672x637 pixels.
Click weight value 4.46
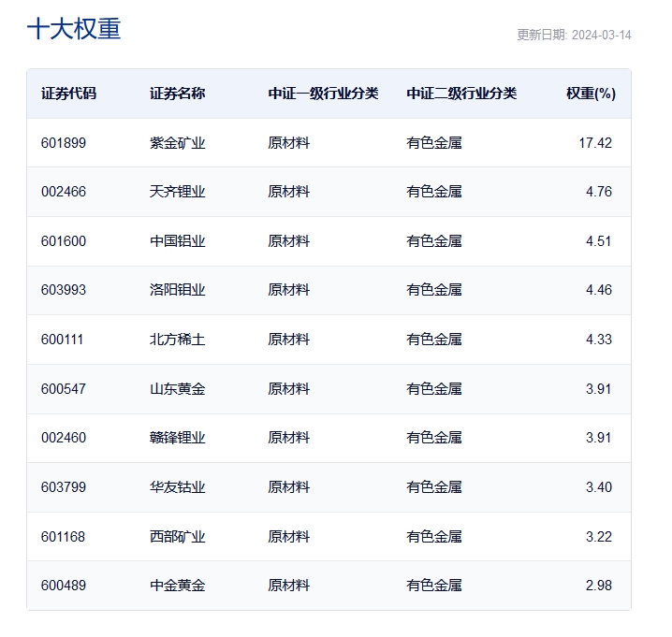[x=599, y=290]
